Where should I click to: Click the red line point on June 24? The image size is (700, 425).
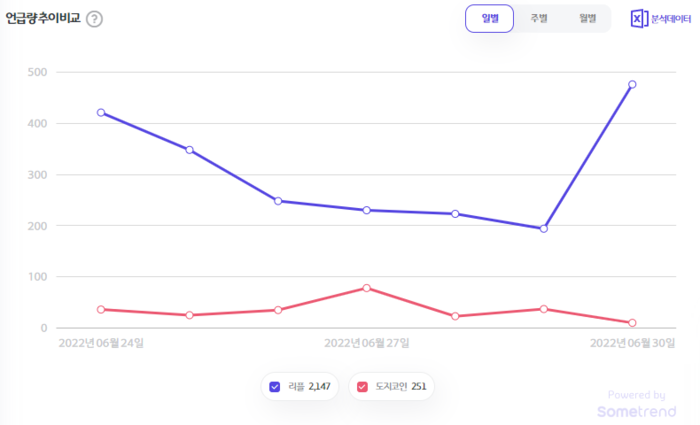tap(101, 309)
